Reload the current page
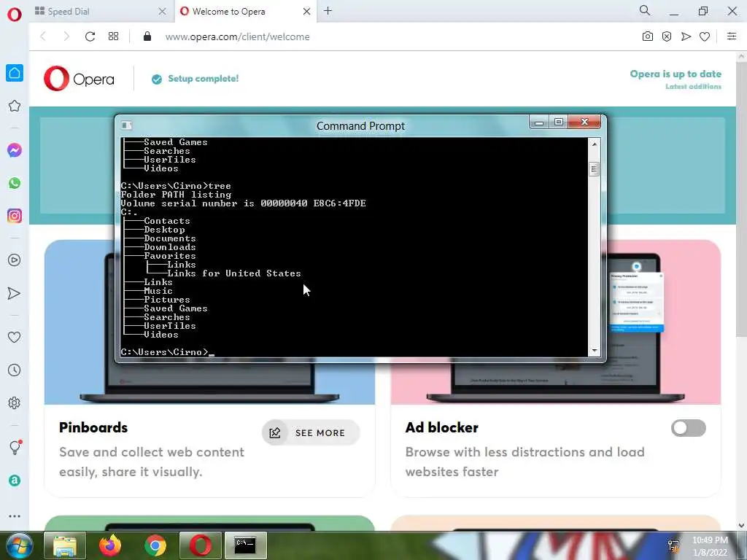747x560 pixels. (90, 36)
